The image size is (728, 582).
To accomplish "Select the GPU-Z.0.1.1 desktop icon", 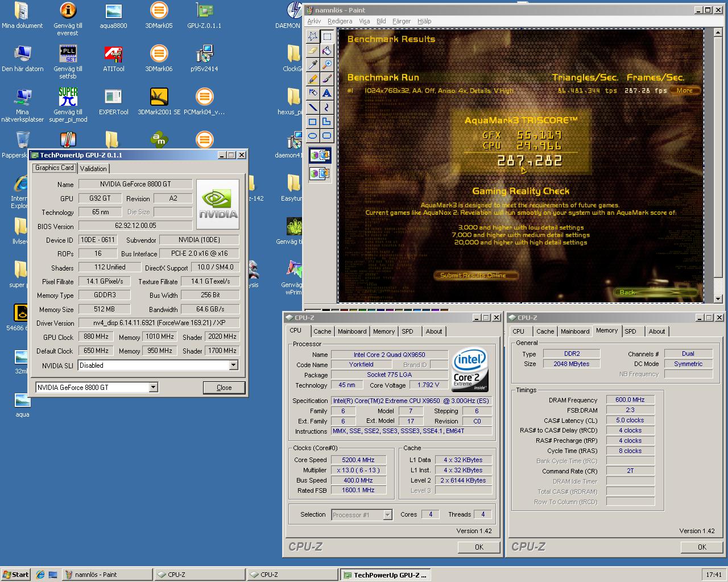I will click(204, 15).
